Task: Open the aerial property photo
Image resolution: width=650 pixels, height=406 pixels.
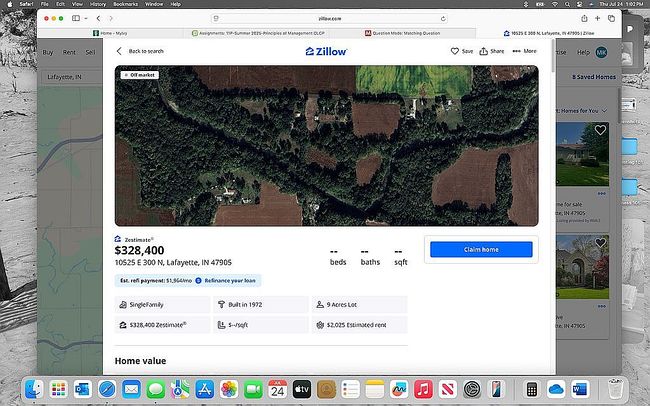Action: pyautogui.click(x=327, y=146)
